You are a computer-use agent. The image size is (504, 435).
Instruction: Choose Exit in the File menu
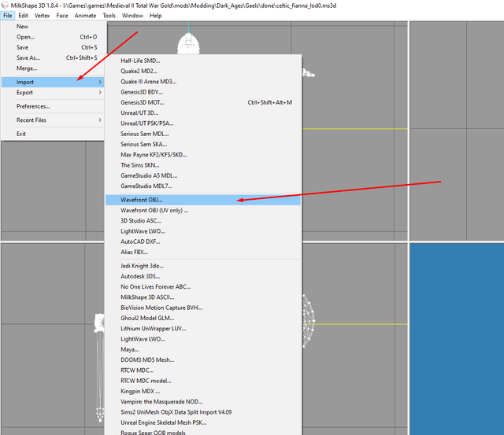pos(53,134)
